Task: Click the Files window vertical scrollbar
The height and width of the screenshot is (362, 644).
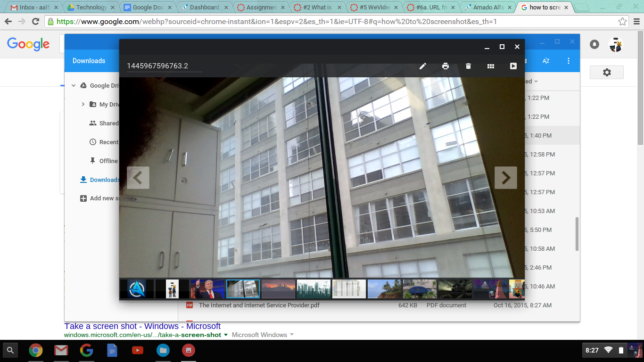Action: 577,233
